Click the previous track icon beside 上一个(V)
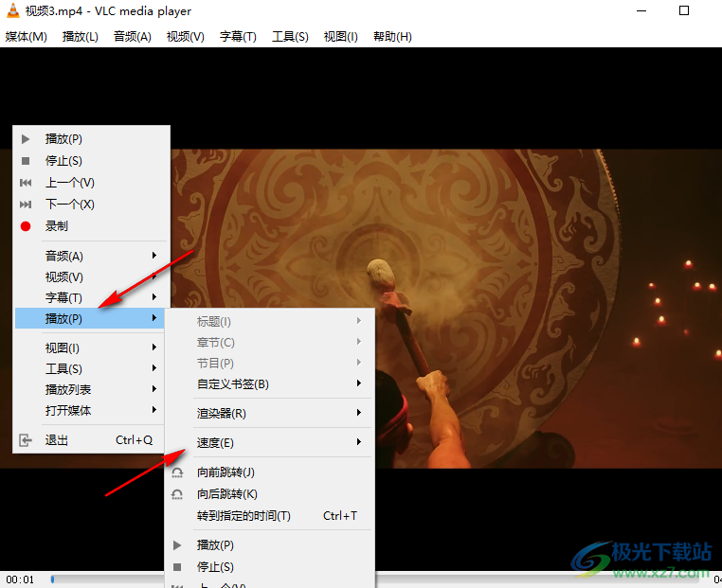This screenshot has width=722, height=588. click(x=26, y=183)
